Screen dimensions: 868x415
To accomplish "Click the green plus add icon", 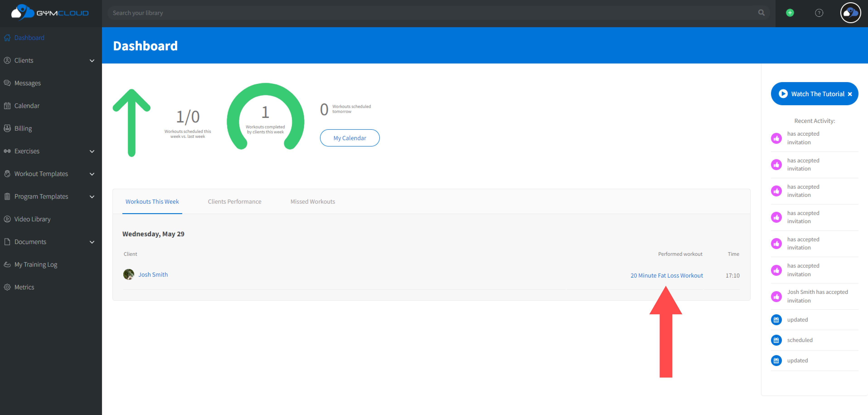I will tap(790, 13).
